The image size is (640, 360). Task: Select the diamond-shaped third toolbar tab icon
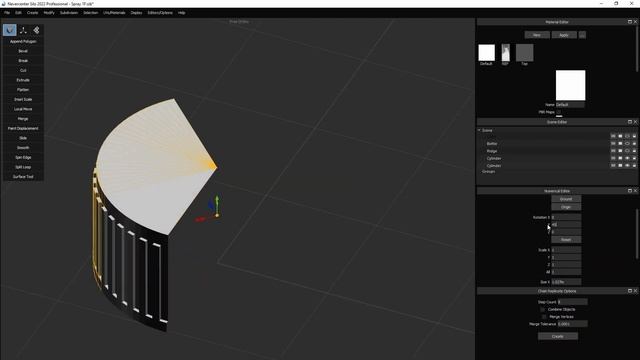pos(36,30)
